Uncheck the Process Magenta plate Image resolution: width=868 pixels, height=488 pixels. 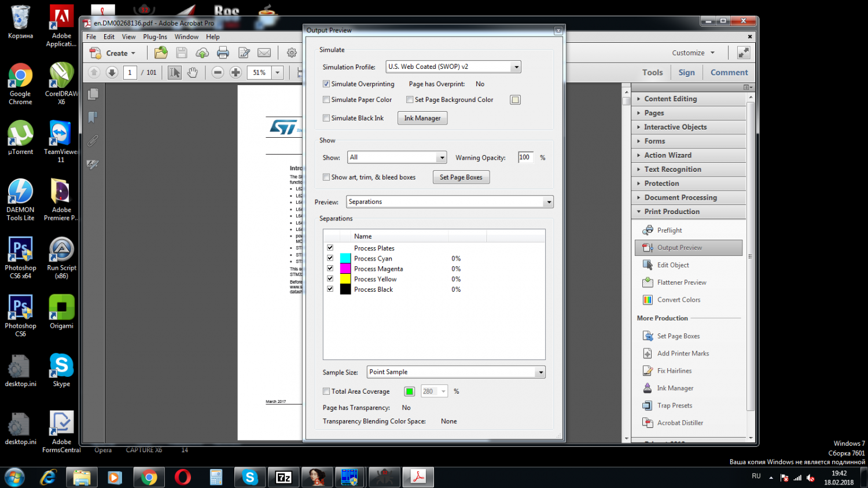coord(330,269)
